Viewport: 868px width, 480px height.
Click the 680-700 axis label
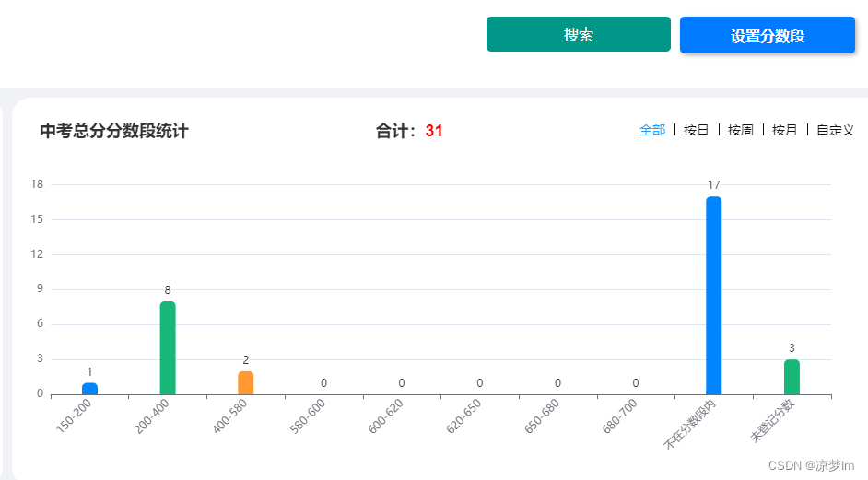[x=620, y=416]
